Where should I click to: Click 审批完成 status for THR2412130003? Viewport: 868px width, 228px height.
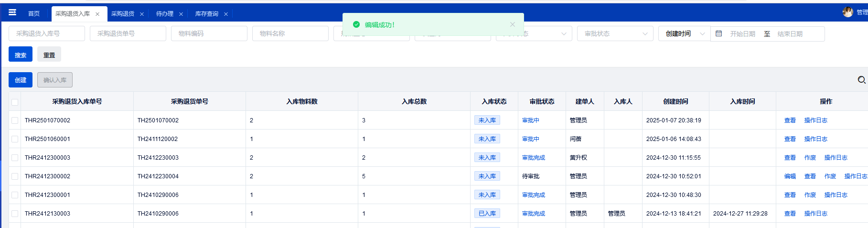[x=534, y=214]
